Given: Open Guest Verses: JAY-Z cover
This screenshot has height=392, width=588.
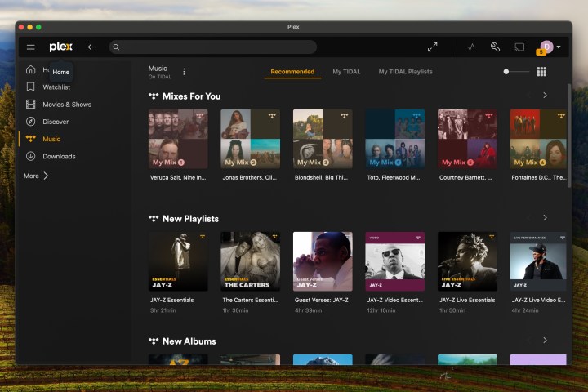Looking at the screenshot, I should tap(323, 261).
